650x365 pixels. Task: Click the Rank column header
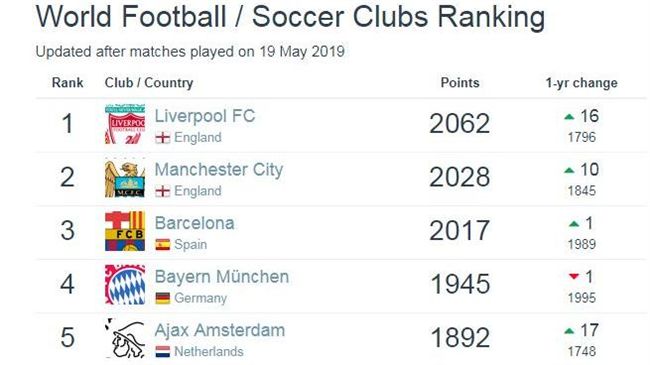point(68,83)
